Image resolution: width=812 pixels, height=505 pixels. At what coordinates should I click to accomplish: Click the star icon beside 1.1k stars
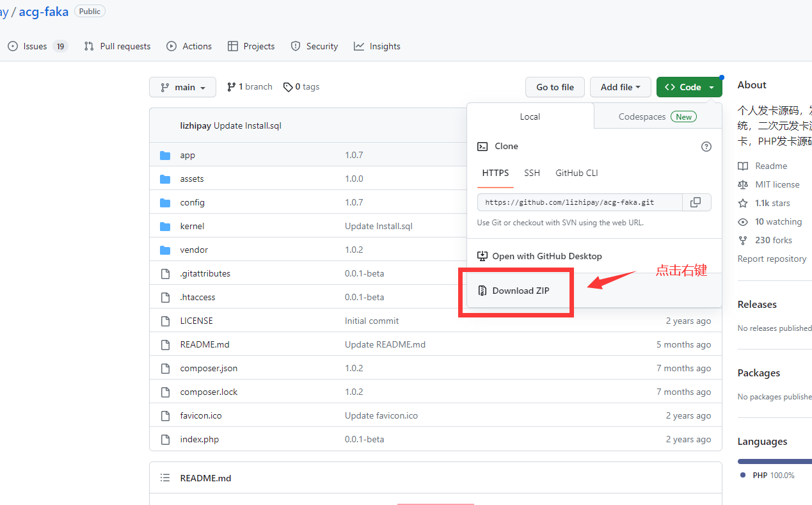pyautogui.click(x=743, y=203)
